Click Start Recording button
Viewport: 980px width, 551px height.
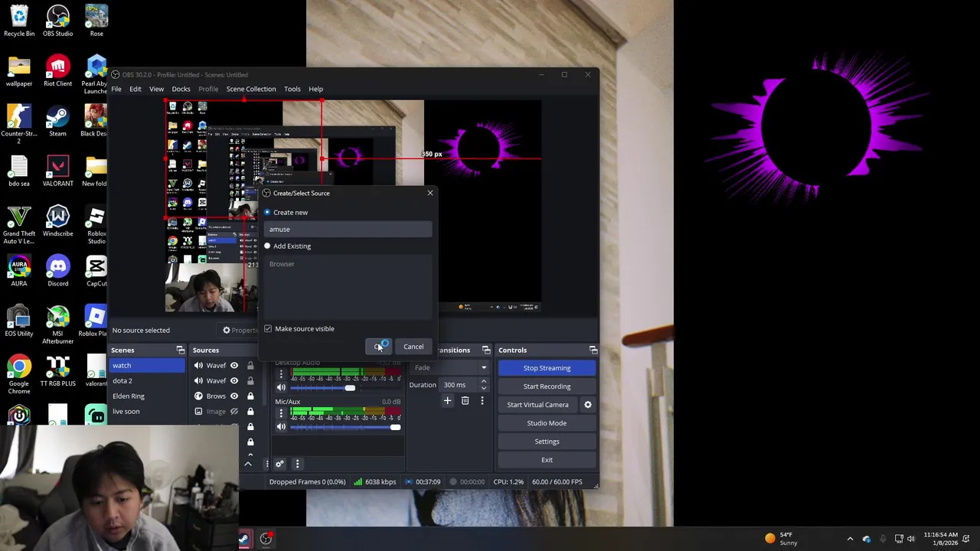point(547,386)
